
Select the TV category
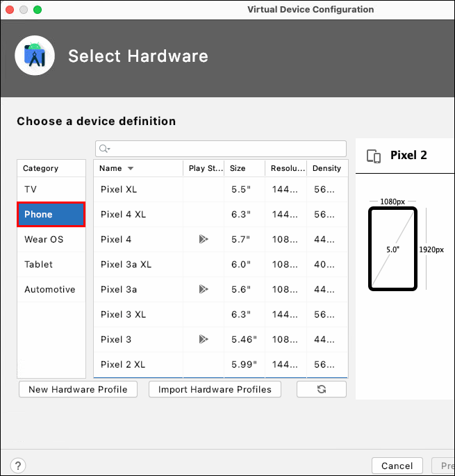51,190
